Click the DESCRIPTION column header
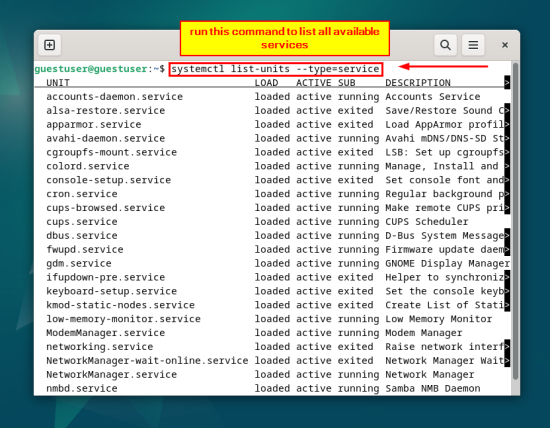The height and width of the screenshot is (428, 550). tap(418, 83)
